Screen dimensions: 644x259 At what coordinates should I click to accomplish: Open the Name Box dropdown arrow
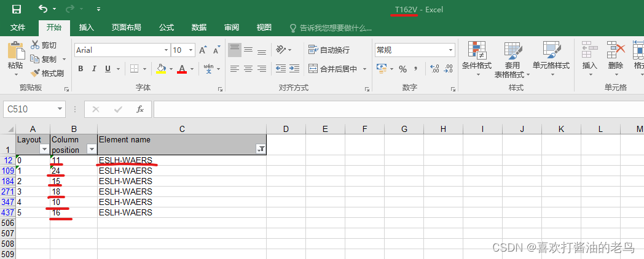(60, 109)
